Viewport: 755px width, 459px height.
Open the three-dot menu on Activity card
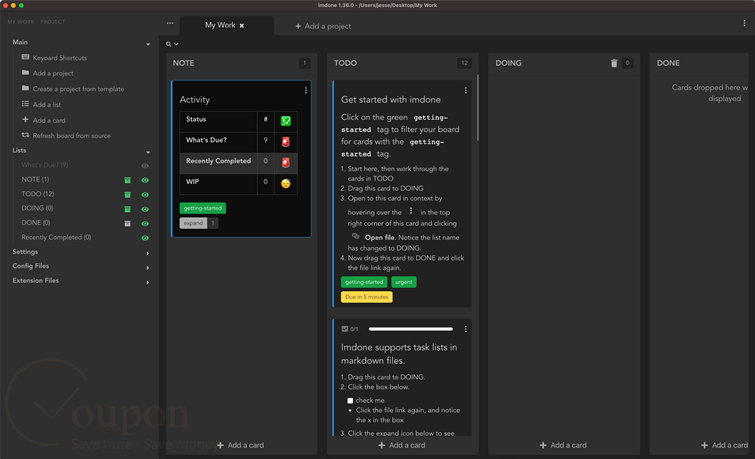(x=306, y=91)
